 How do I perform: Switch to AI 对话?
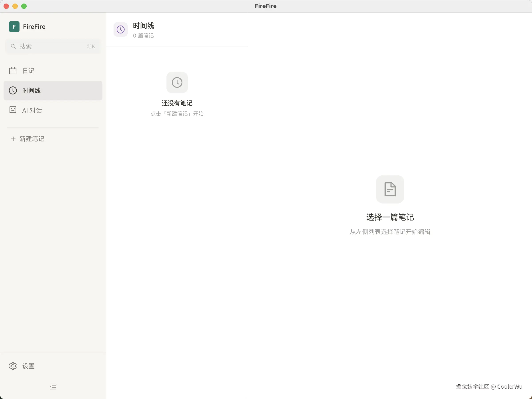tap(32, 110)
